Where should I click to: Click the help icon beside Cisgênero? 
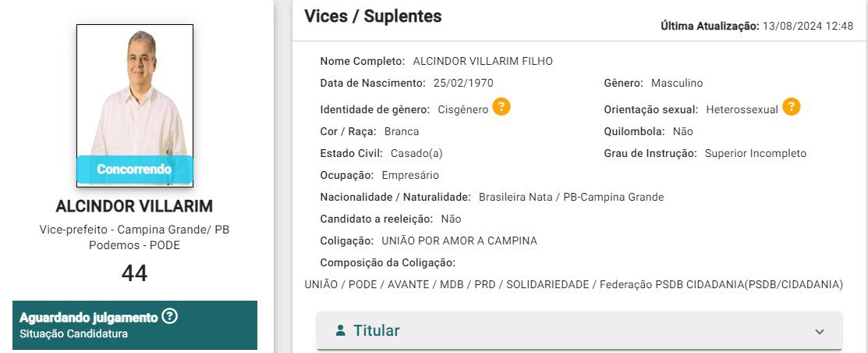(x=501, y=108)
